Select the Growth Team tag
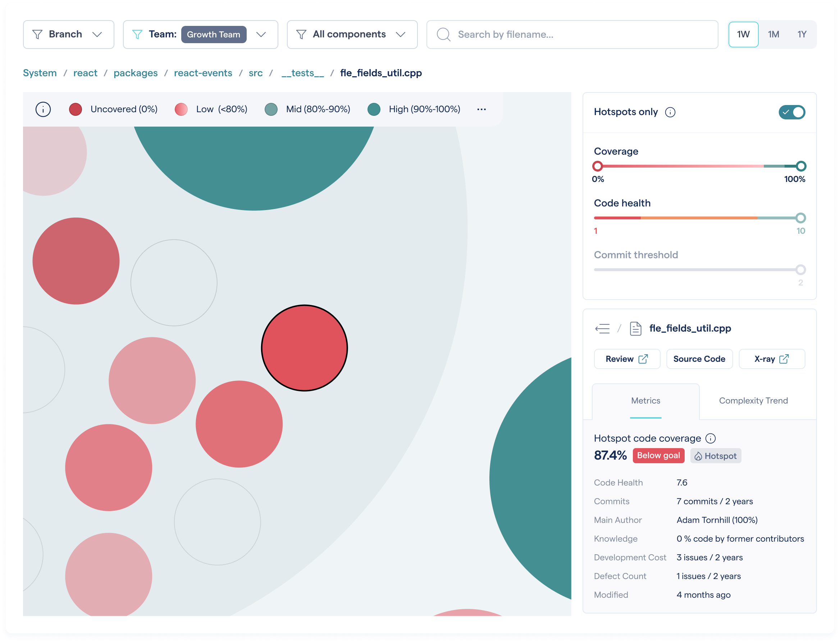840x642 pixels. coord(214,35)
